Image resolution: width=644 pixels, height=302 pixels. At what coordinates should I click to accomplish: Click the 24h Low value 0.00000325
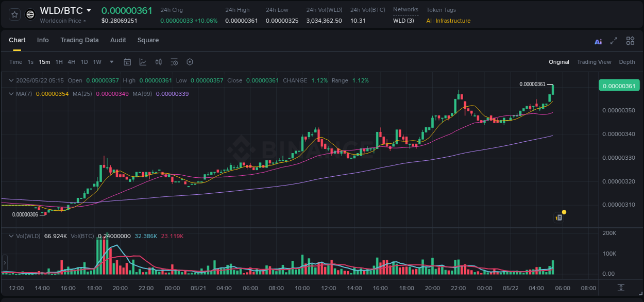pyautogui.click(x=282, y=21)
